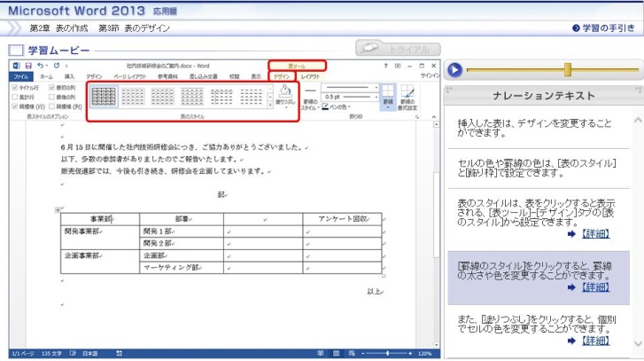
Task: Switch to Web Layout view icon
Action: coord(352,353)
